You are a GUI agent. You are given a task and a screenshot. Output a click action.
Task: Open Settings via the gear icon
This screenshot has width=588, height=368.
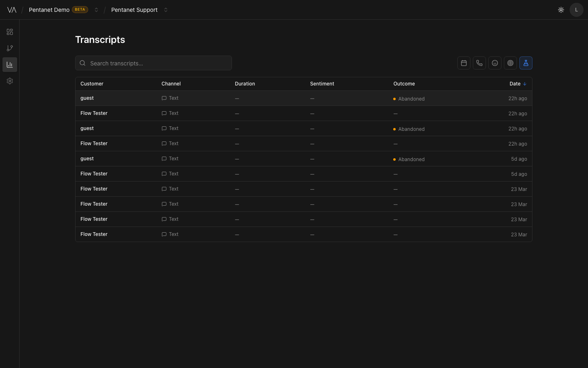9,81
